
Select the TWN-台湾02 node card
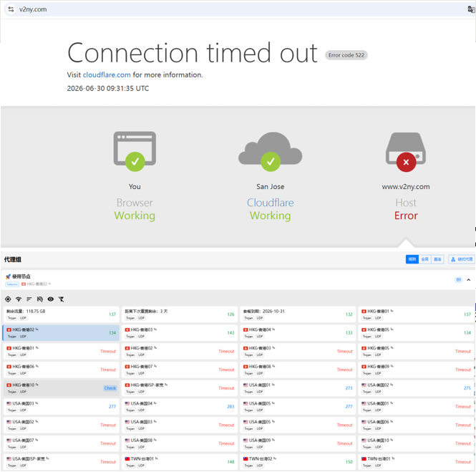coord(298,462)
